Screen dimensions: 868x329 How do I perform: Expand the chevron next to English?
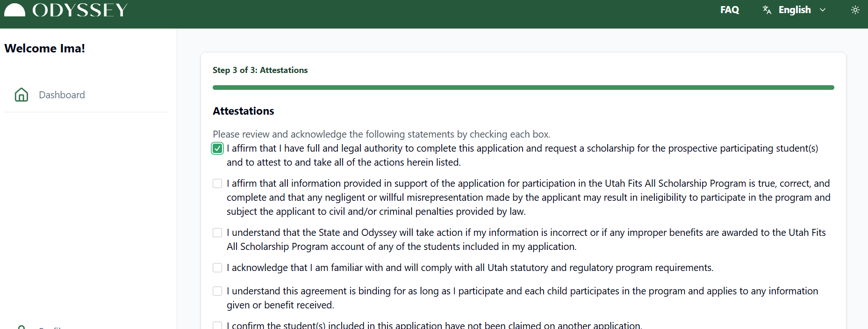click(823, 10)
